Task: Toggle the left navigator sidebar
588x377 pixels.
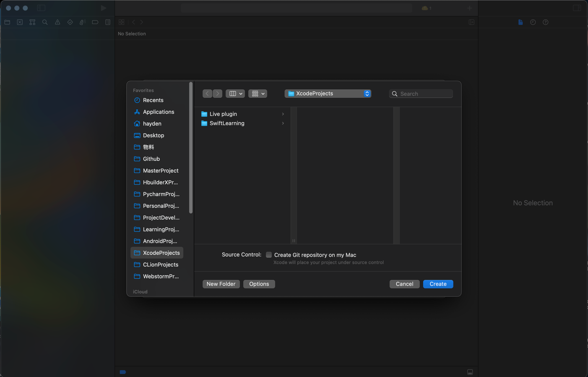Action: [x=41, y=8]
